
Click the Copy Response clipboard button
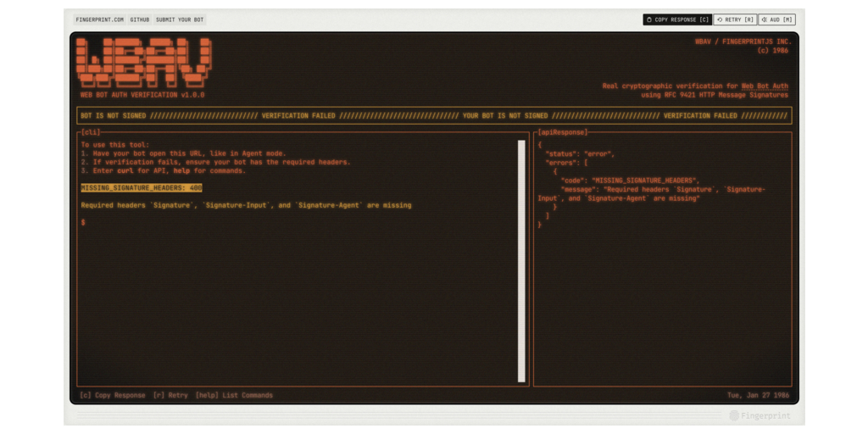click(x=677, y=19)
